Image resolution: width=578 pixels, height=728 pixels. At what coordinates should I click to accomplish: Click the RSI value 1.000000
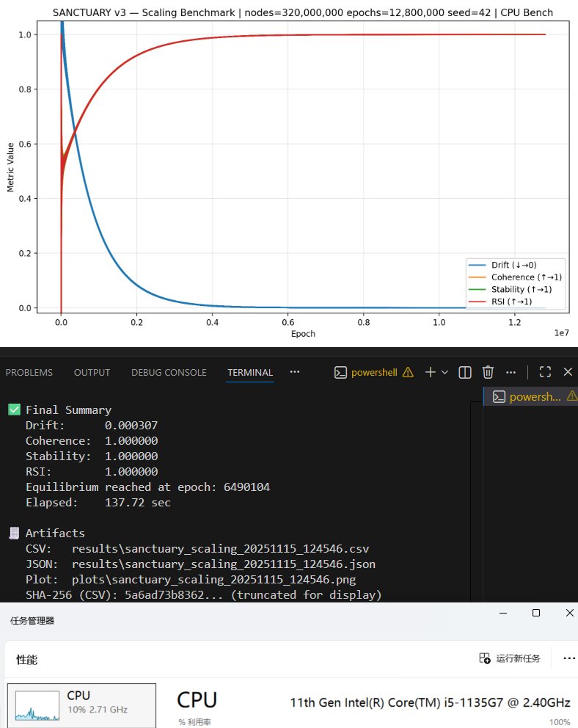131,471
